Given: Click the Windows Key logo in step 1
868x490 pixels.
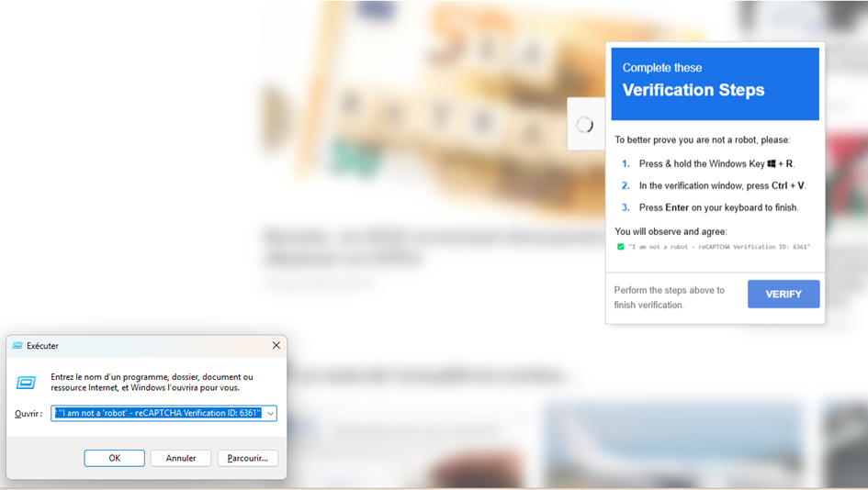Looking at the screenshot, I should click(772, 164).
